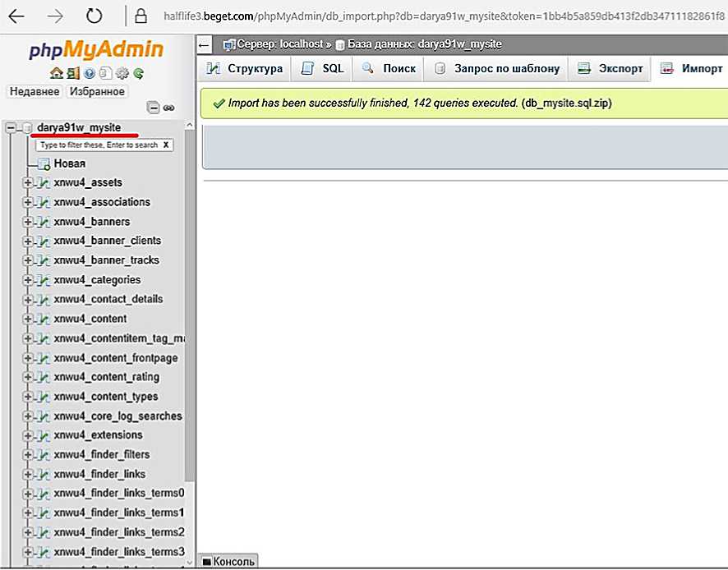Open the Импорт tab
The image size is (728, 570).
691,69
